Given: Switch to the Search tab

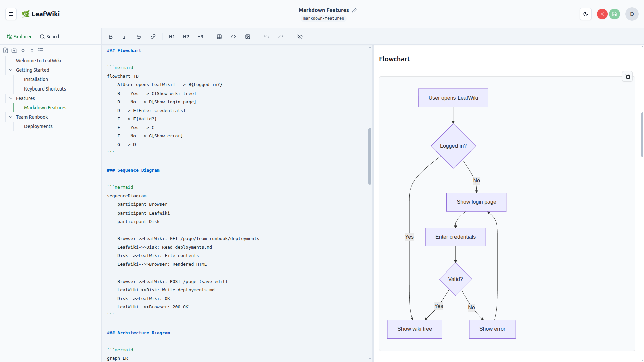Looking at the screenshot, I should coord(50,37).
